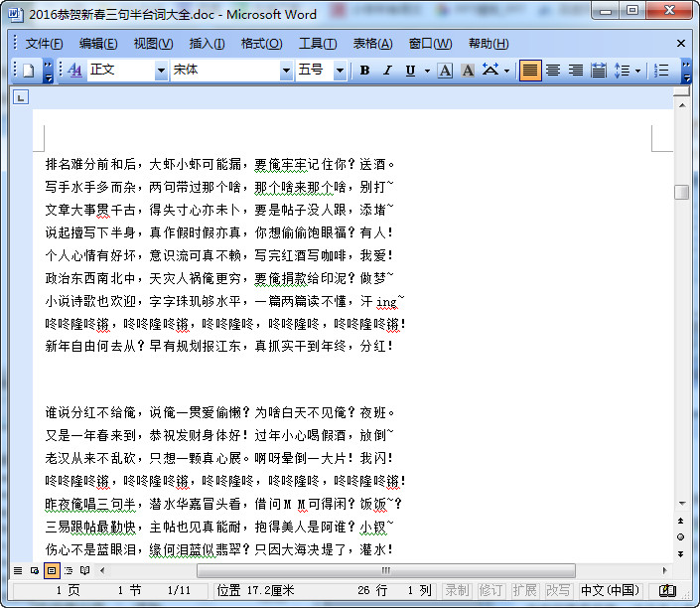
Task: Open the 文件(F) menu
Action: pos(44,44)
